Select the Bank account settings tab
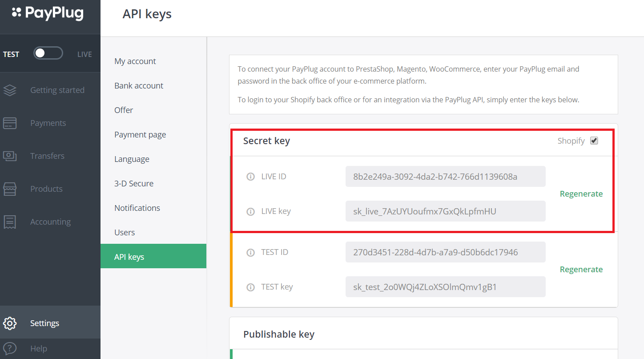644x359 pixels. pyautogui.click(x=153, y=86)
